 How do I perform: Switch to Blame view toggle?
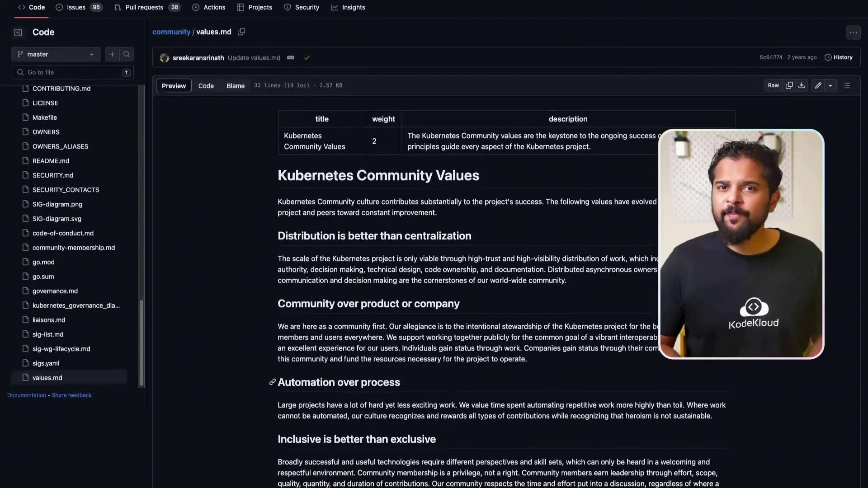(x=236, y=85)
